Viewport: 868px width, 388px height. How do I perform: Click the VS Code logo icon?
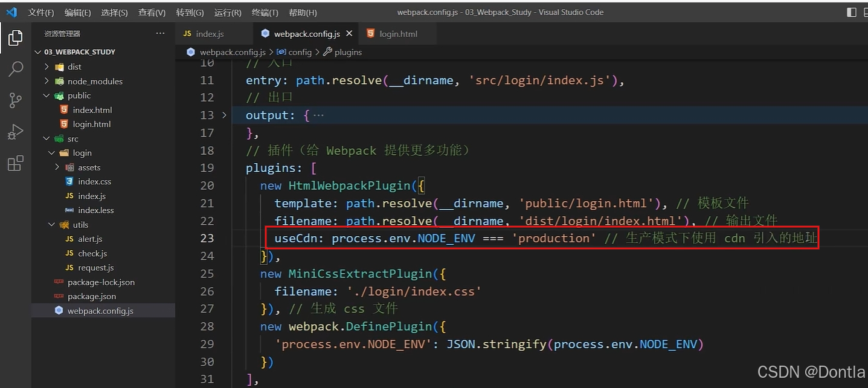[11, 12]
